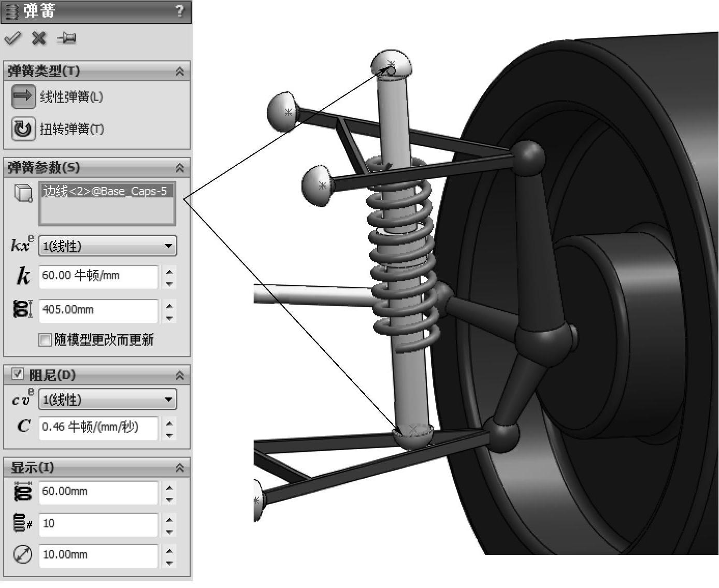719x588 pixels.
Task: Open help with the question mark icon
Action: pyautogui.click(x=180, y=11)
